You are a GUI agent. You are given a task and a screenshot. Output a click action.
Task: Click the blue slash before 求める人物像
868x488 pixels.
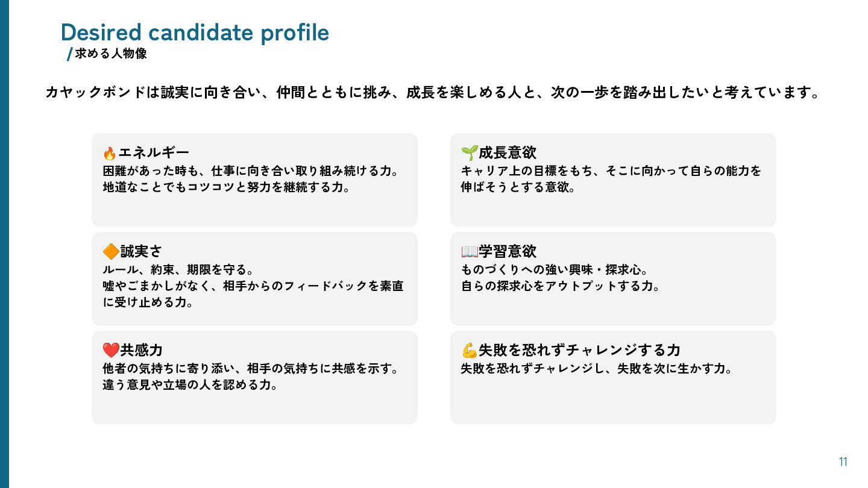click(69, 54)
